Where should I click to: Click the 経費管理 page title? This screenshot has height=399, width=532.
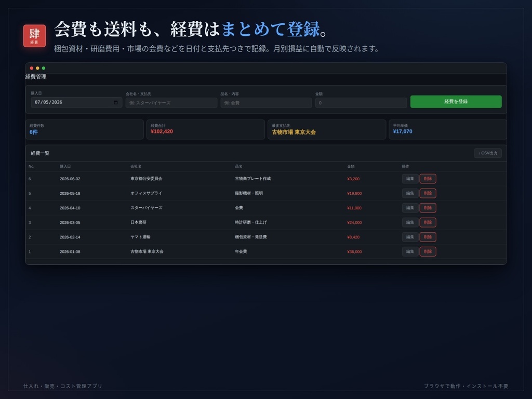pos(36,77)
